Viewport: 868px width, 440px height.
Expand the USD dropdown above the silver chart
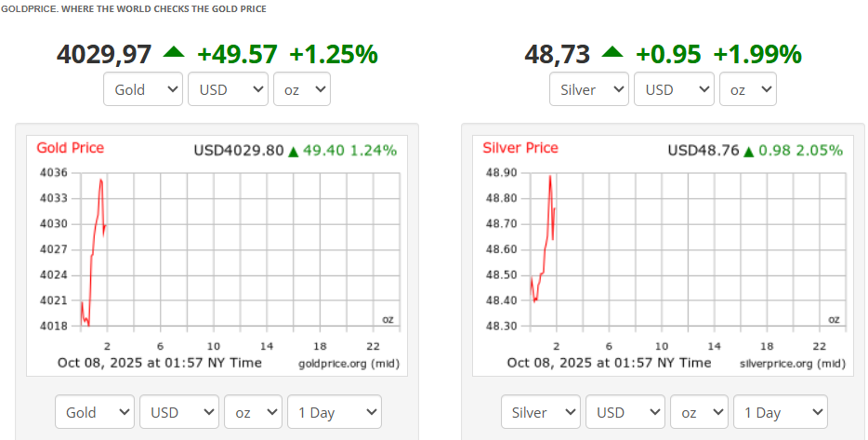[x=675, y=89]
